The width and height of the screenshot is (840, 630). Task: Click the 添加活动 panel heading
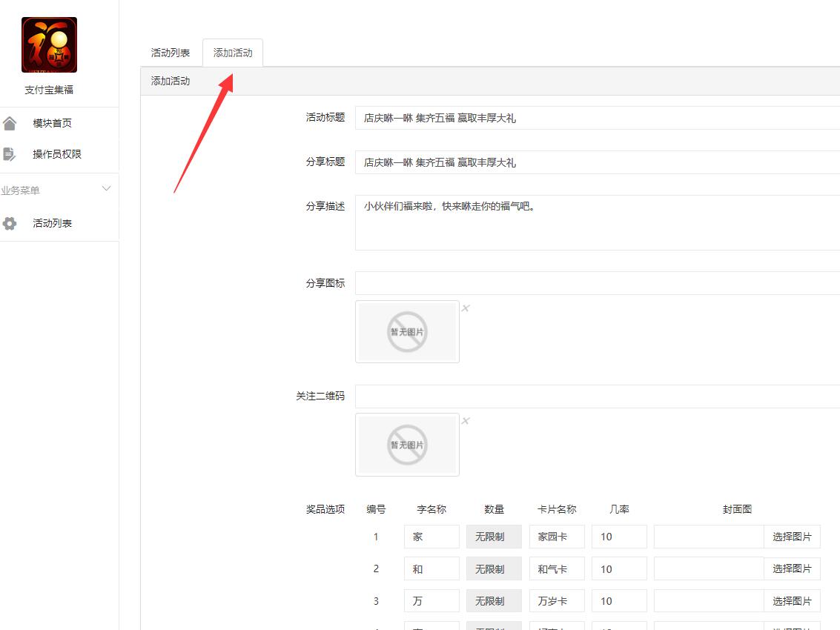[171, 81]
